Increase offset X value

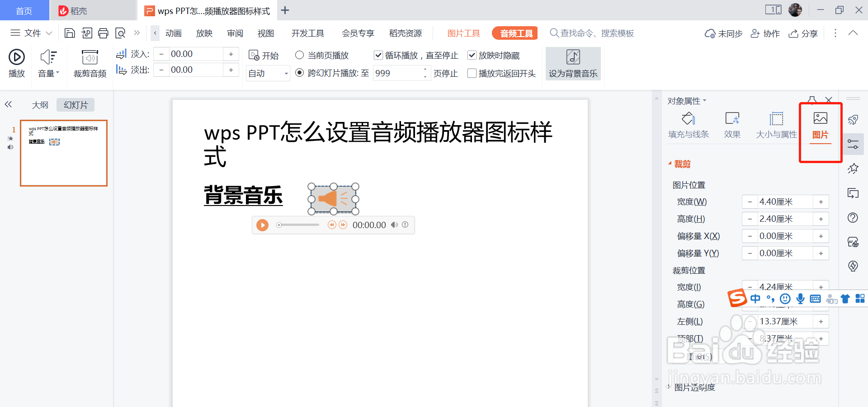(x=821, y=236)
